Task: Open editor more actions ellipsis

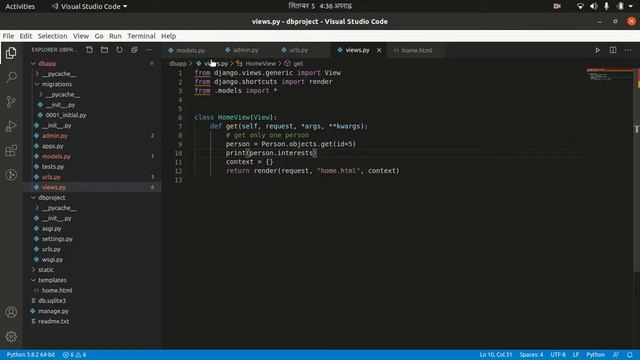Action: point(628,50)
